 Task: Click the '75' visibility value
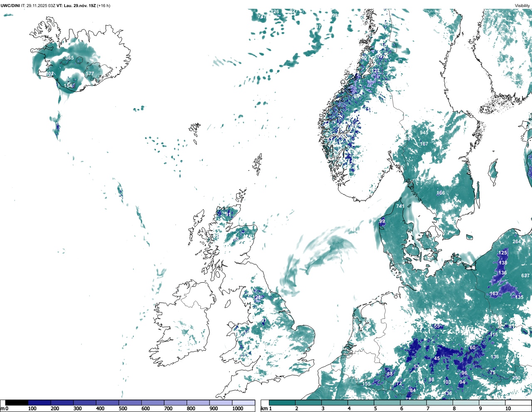[x=493, y=373]
